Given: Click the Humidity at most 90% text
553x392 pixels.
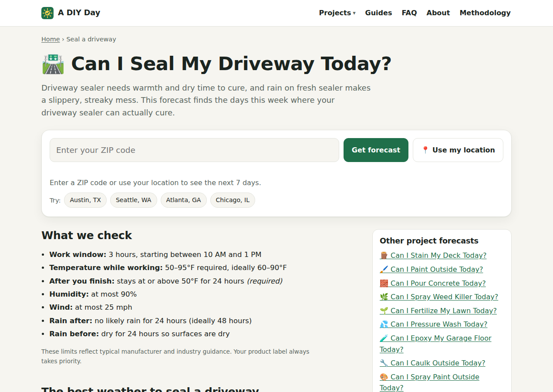Looking at the screenshot, I should pyautogui.click(x=93, y=294).
